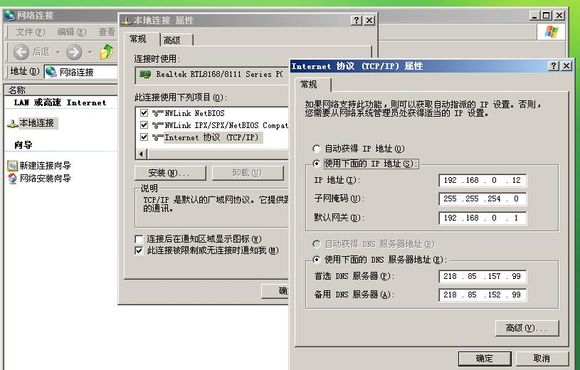Uncheck NWLink IPX/SPX/NetBIOS Compatible checkbox
This screenshot has width=580, height=370.
144,125
